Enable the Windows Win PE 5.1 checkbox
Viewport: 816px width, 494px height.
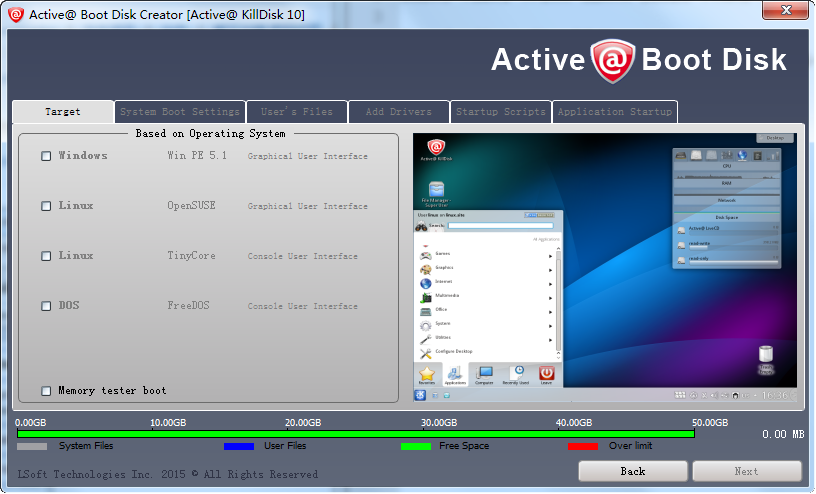coord(46,156)
